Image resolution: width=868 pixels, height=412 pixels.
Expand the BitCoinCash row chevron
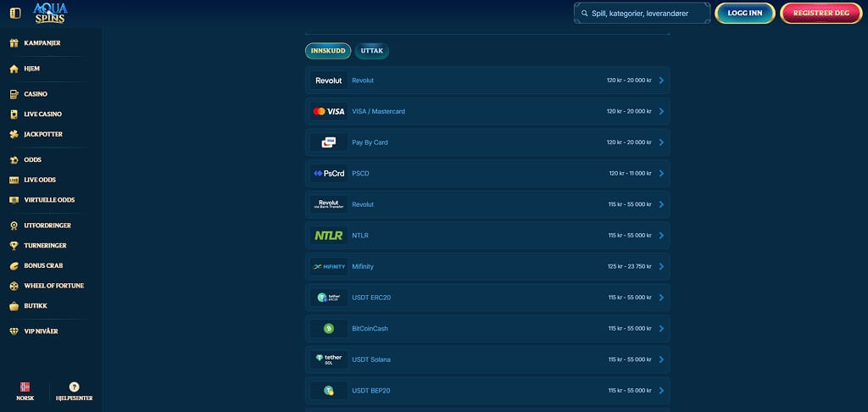[x=661, y=328]
